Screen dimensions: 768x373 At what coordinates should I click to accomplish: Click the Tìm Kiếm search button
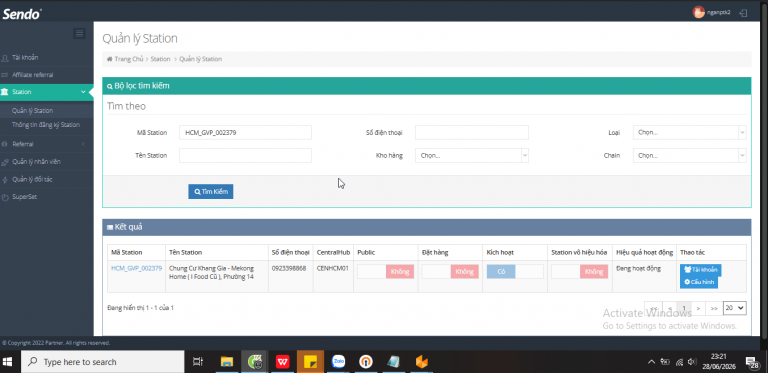(211, 191)
